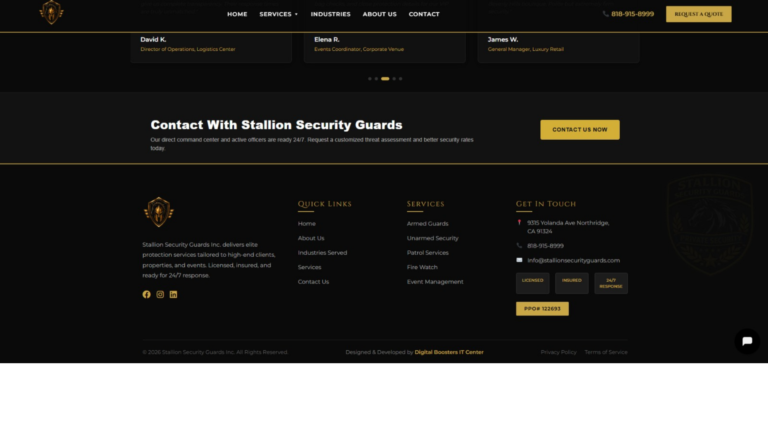Open Patrol Services footer link

click(428, 253)
